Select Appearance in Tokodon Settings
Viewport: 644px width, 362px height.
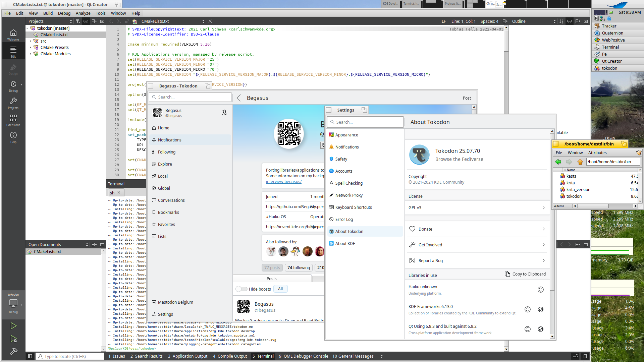(x=365, y=135)
